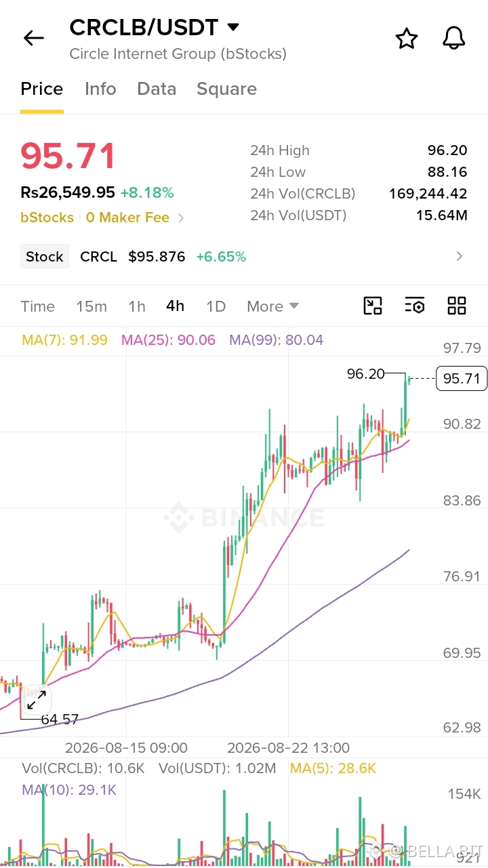Tap the Rs26,549.95 converted price
Viewport: 488px width, 868px height.
coord(68,193)
